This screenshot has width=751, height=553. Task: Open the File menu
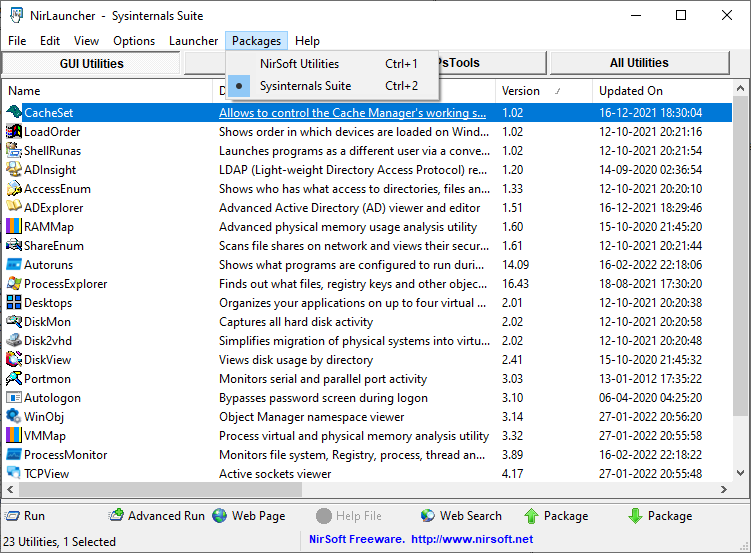[x=17, y=41]
